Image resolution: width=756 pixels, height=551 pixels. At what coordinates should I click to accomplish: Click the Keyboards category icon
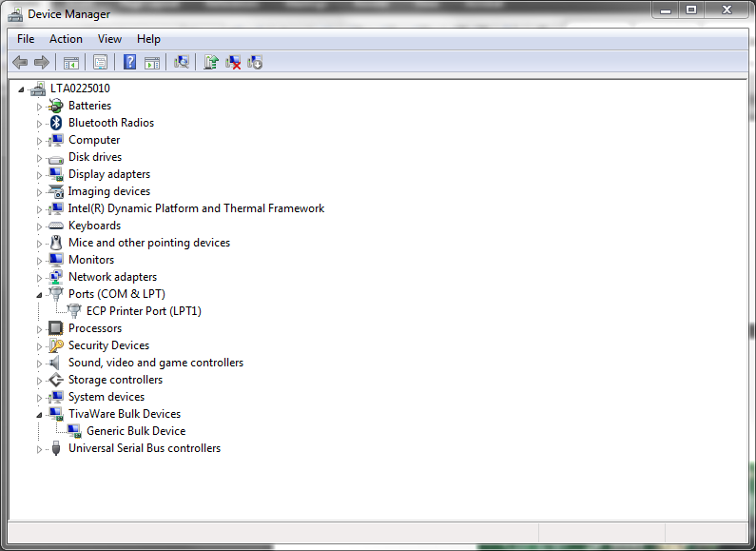56,226
